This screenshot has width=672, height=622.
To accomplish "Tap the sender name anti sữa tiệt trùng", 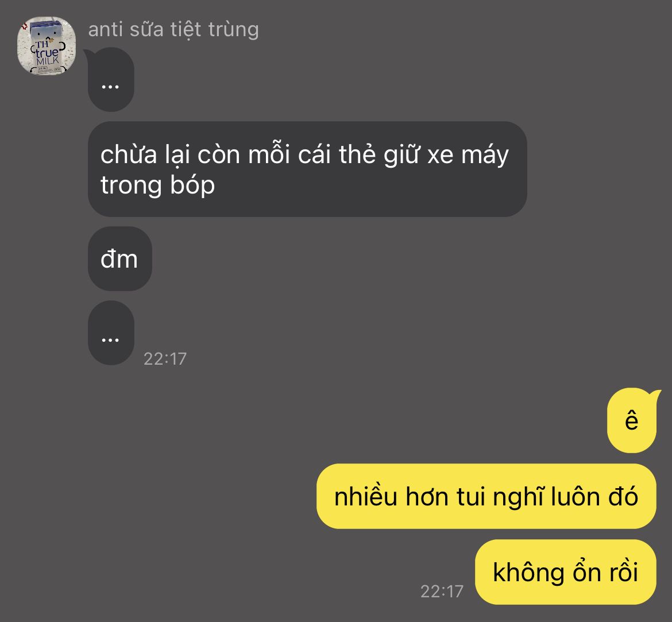I will pyautogui.click(x=173, y=30).
